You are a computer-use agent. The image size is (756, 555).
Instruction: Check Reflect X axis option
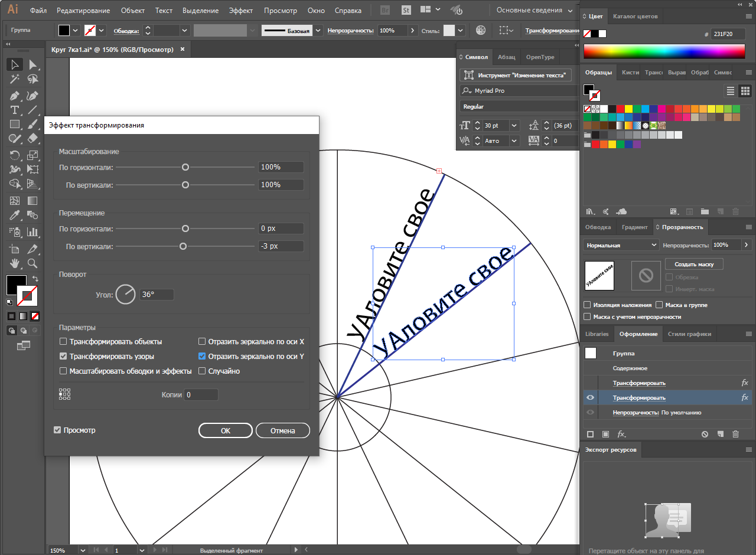(x=202, y=341)
